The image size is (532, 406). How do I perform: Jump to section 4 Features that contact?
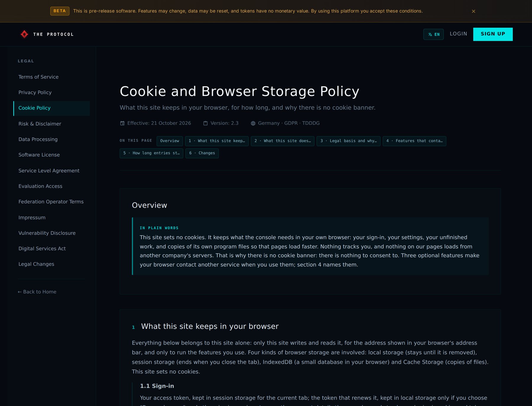414,141
